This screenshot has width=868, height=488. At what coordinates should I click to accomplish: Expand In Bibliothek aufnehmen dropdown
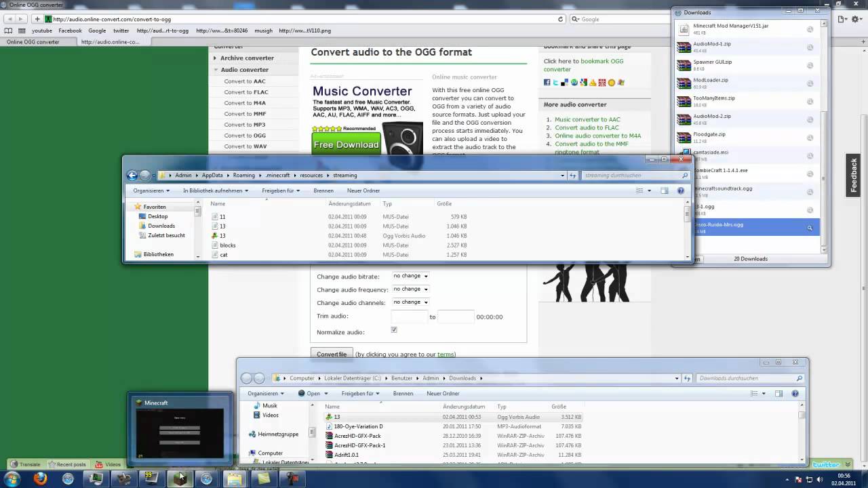point(216,190)
